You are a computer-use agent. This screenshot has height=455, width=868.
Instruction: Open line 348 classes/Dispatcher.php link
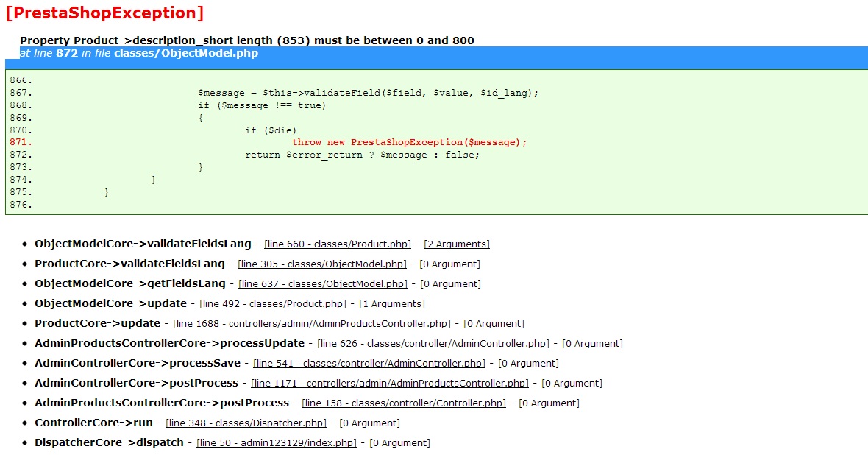coord(246,424)
